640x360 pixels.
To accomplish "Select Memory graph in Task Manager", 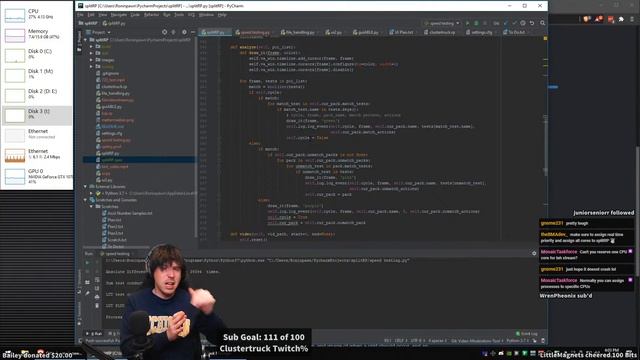I will coord(37,35).
